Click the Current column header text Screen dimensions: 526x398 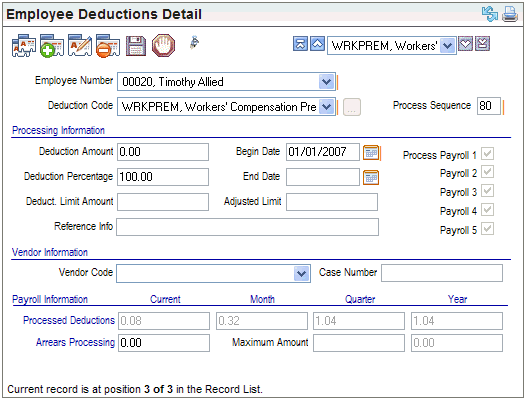pyautogui.click(x=165, y=299)
